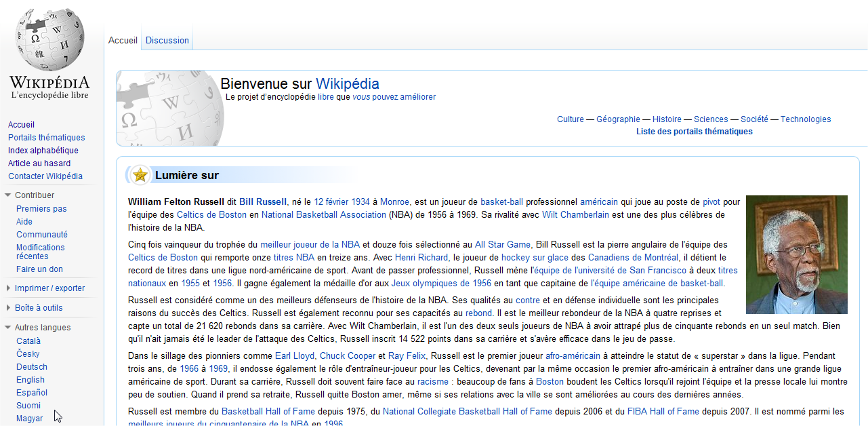Switch language to Español
The width and height of the screenshot is (868, 426).
tap(32, 393)
